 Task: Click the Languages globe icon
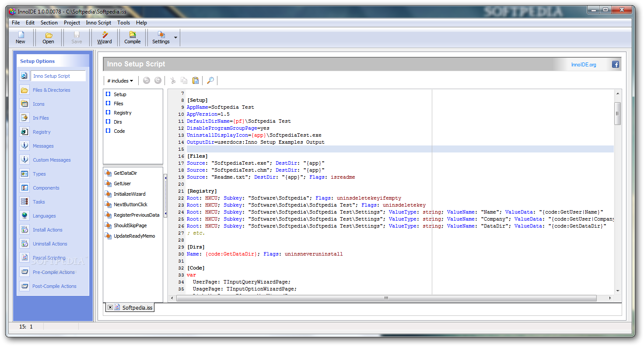(x=24, y=216)
